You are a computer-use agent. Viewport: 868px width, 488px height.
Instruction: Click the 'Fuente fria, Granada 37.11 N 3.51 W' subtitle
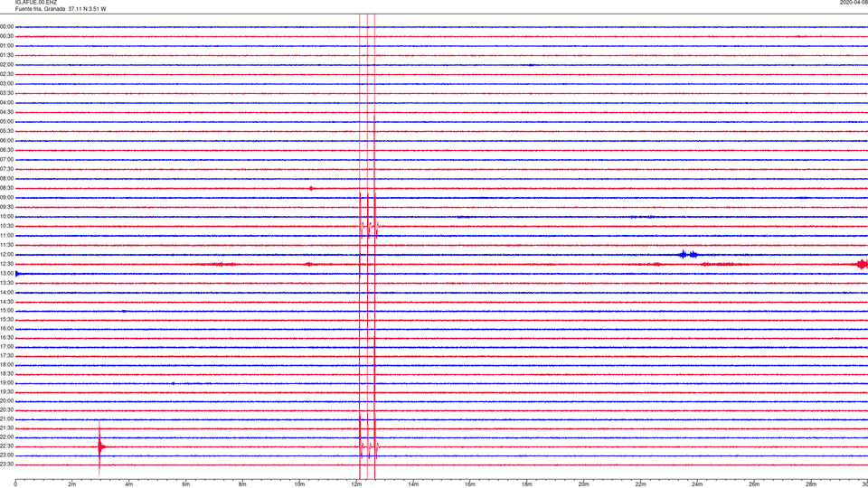61,9
